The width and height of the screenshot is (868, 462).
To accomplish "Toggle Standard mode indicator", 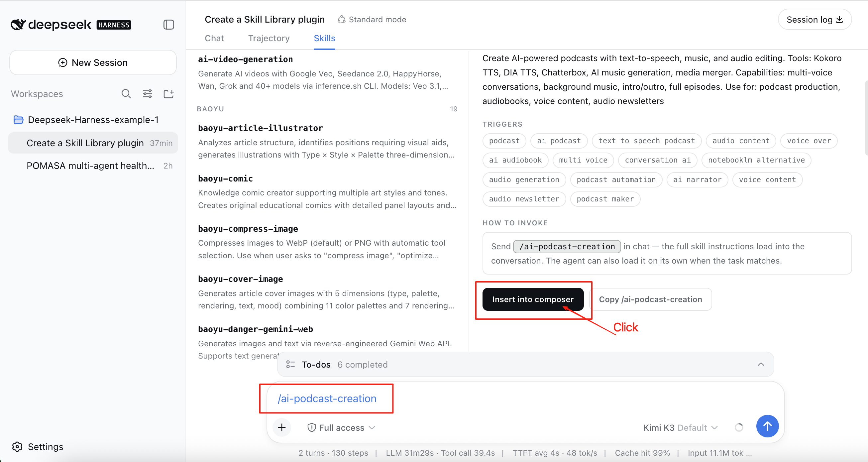I will tap(372, 20).
